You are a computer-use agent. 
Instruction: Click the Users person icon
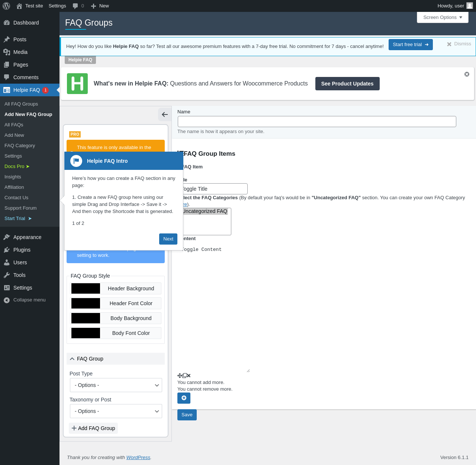tap(7, 262)
